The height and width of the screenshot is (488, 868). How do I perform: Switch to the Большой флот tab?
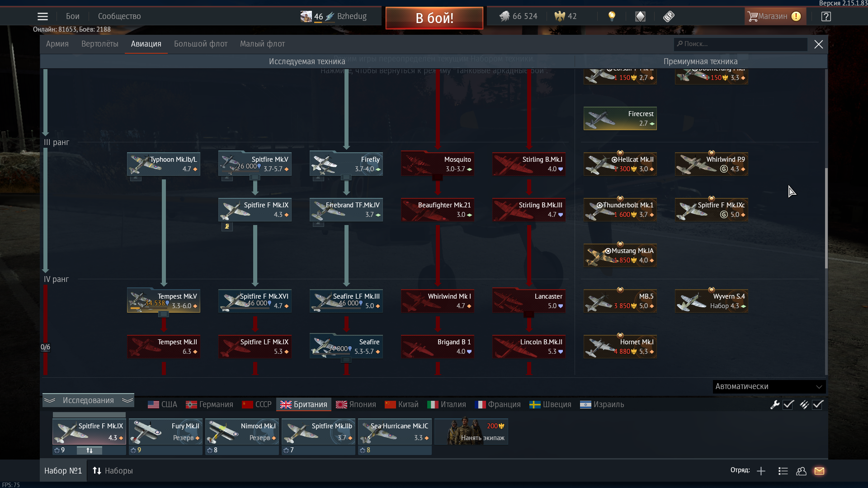coord(201,44)
